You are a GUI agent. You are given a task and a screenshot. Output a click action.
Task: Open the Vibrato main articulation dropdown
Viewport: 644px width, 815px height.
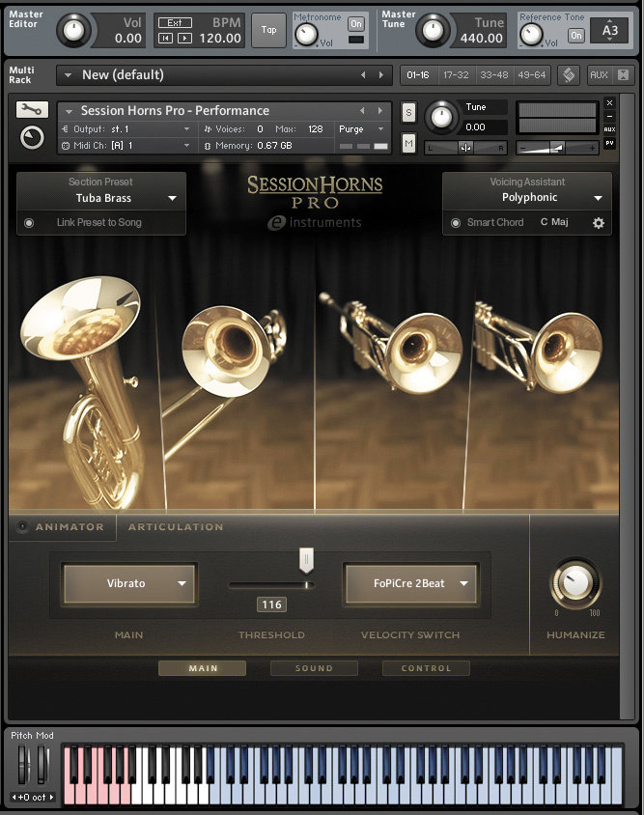(129, 583)
